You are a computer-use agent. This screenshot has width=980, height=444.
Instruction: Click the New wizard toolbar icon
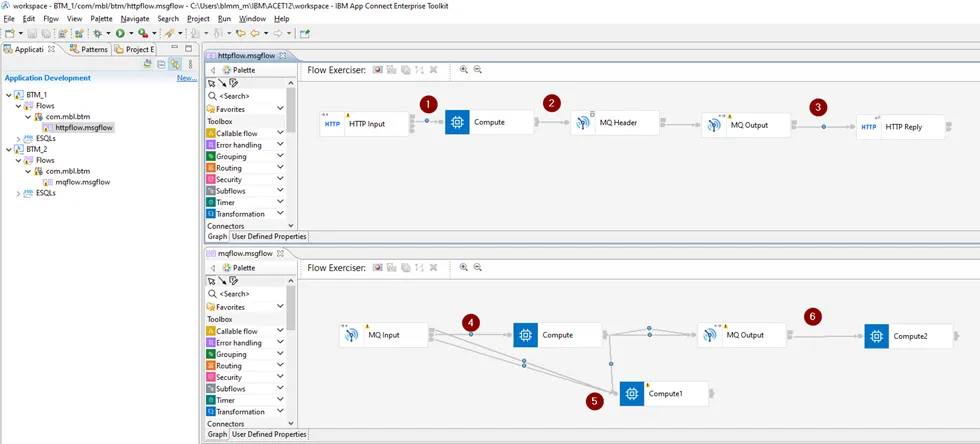[x=10, y=34]
